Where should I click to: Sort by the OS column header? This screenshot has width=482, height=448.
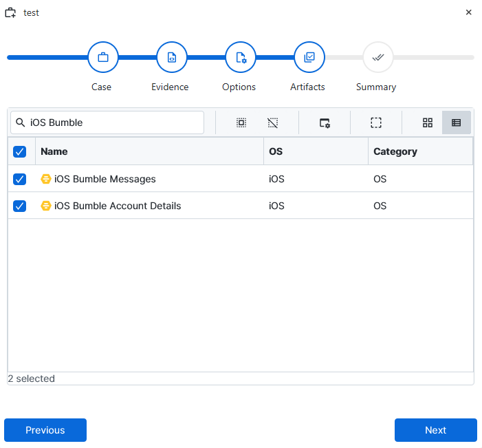(276, 151)
